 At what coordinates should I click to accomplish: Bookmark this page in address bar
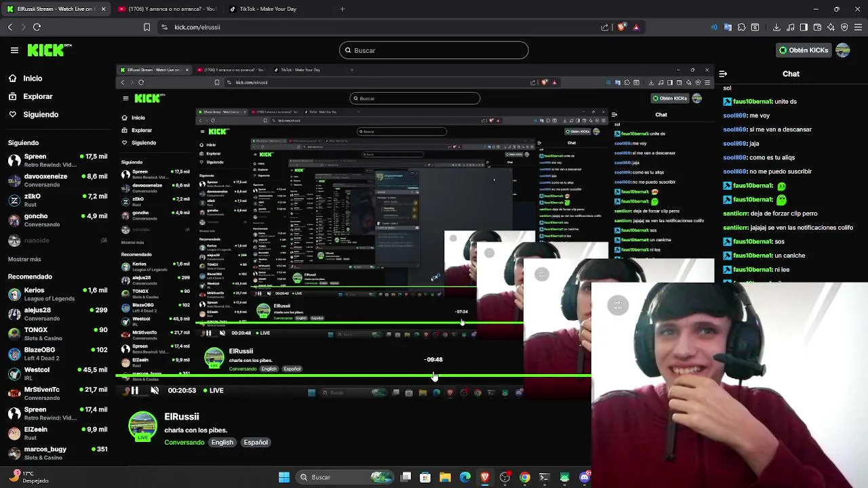click(x=146, y=27)
